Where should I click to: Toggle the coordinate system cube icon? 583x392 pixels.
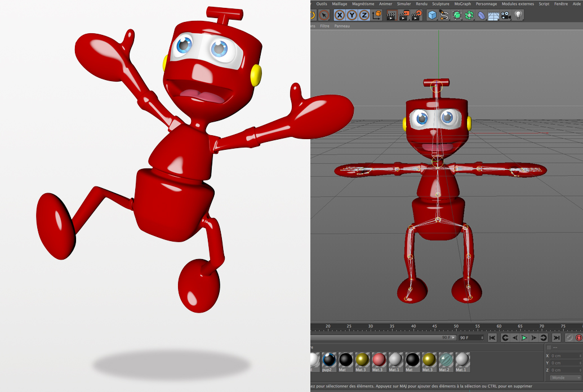tap(377, 15)
